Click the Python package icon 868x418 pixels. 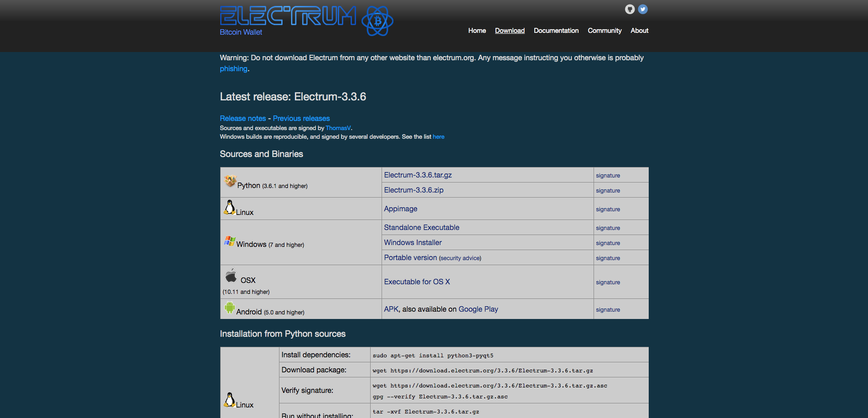[230, 181]
